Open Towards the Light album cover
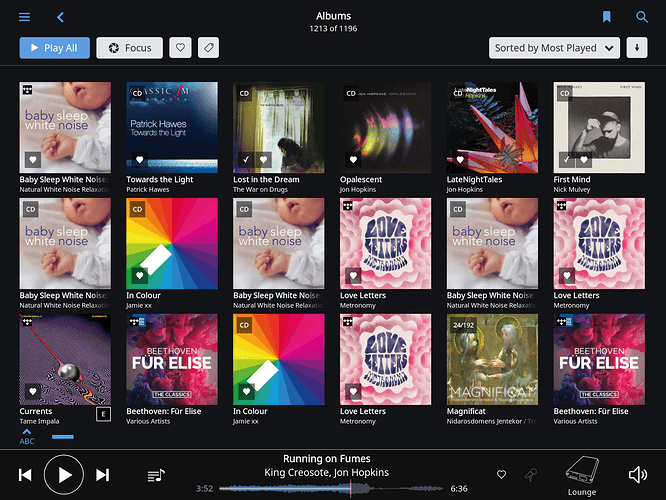 coord(172,127)
